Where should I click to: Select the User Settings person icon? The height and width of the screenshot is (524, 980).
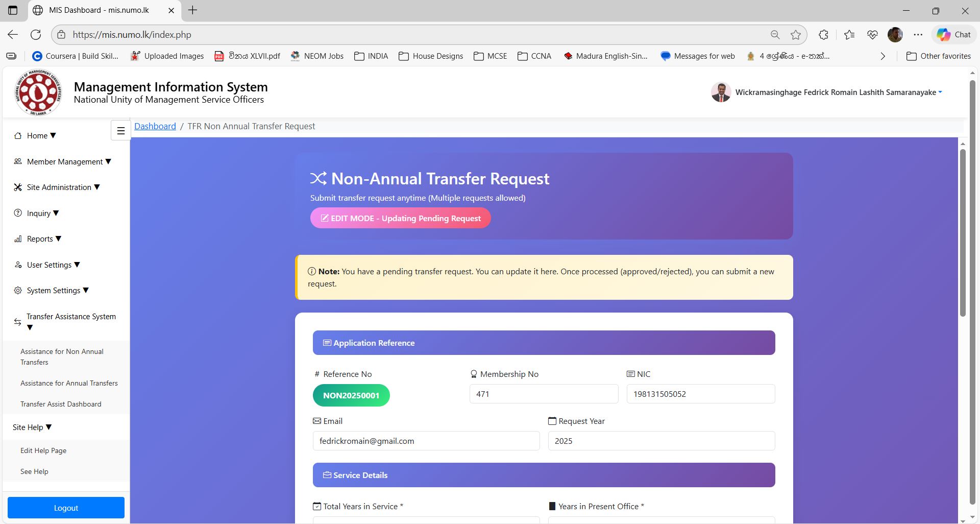click(x=17, y=265)
